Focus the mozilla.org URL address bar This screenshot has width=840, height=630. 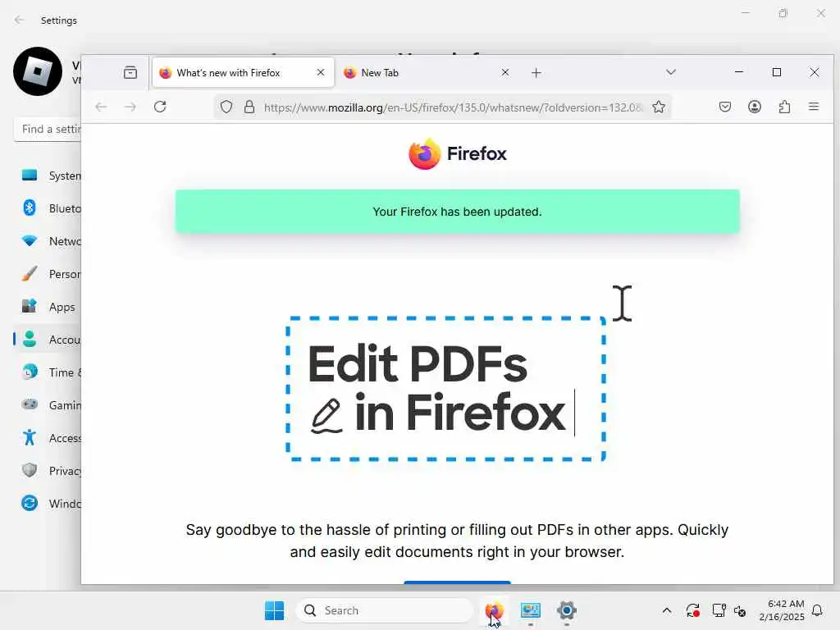pos(453,107)
